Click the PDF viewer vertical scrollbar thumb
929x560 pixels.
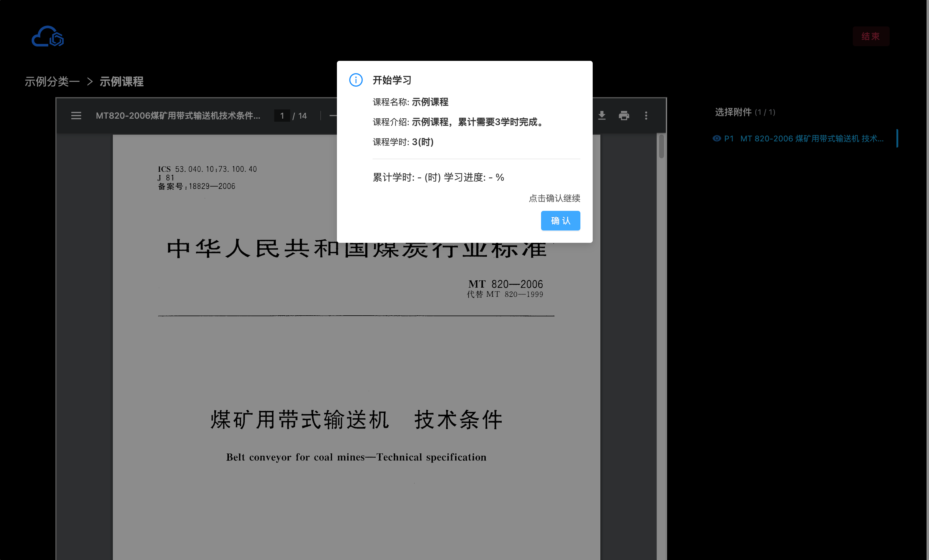coord(661,147)
